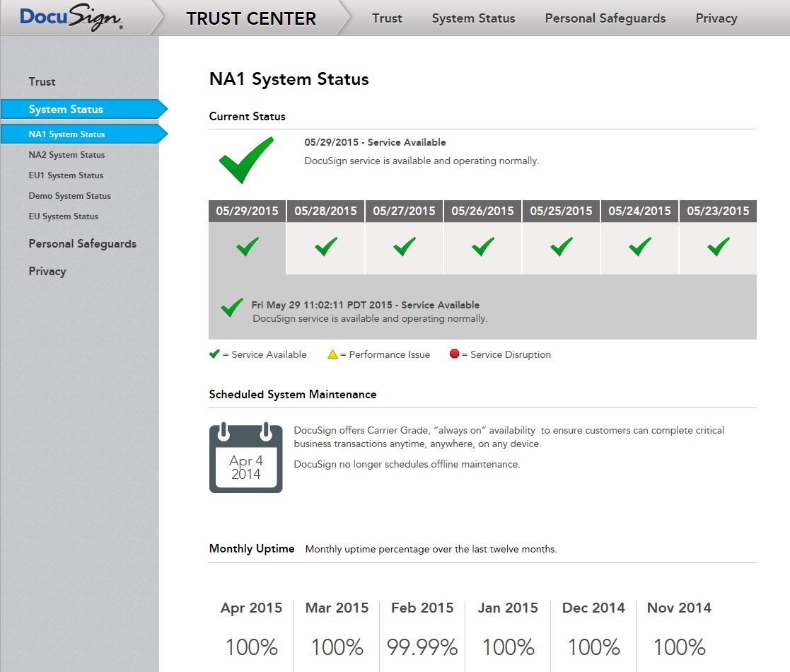The image size is (790, 672).
Task: Select the checkmark under 05/28/2015
Action: coord(326,247)
